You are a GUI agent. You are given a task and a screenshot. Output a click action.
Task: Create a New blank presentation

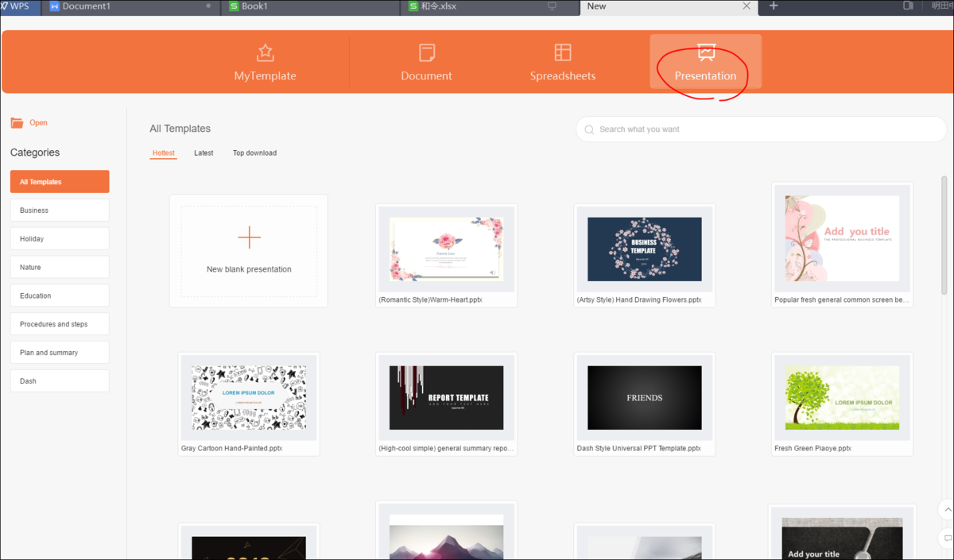(x=249, y=251)
